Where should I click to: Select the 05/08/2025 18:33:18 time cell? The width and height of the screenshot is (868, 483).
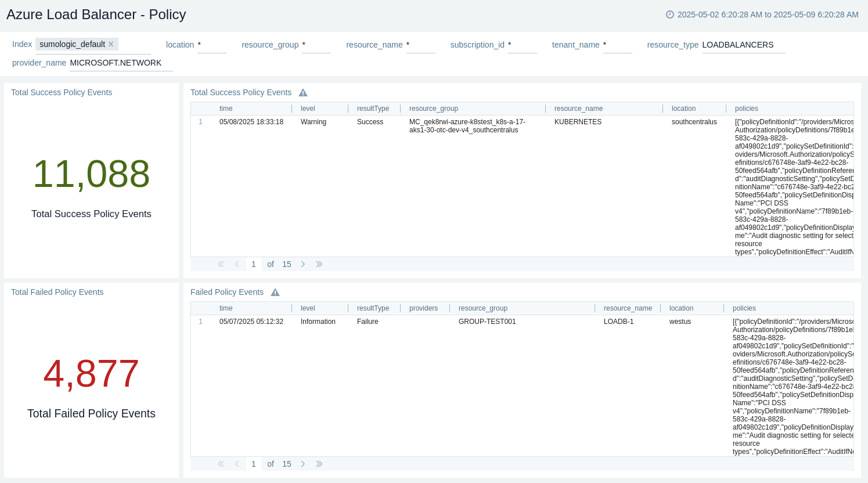[x=251, y=122]
